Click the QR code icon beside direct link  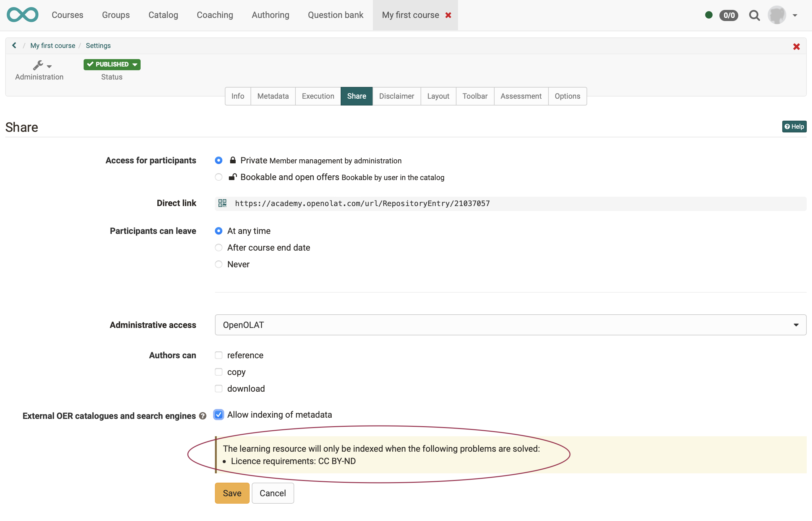(222, 203)
